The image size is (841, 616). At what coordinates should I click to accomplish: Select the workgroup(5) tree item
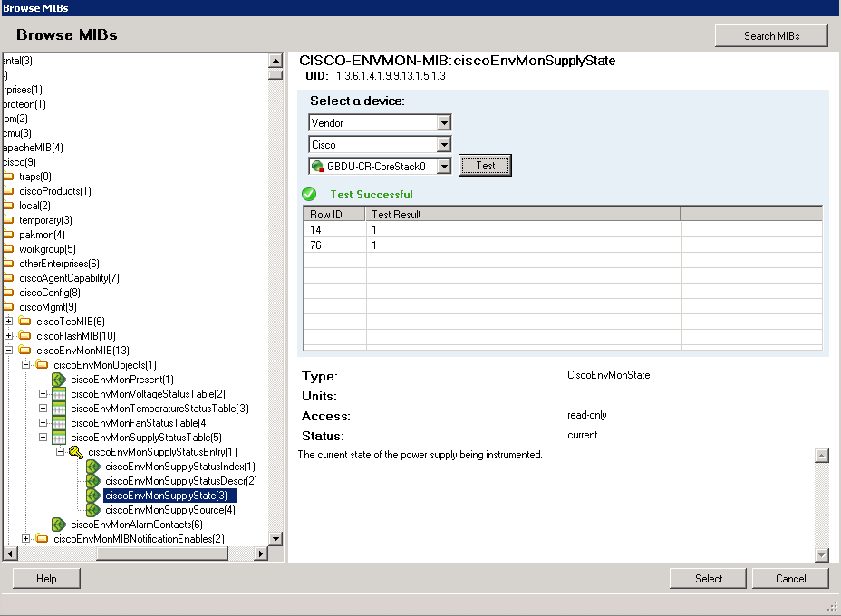tap(47, 249)
